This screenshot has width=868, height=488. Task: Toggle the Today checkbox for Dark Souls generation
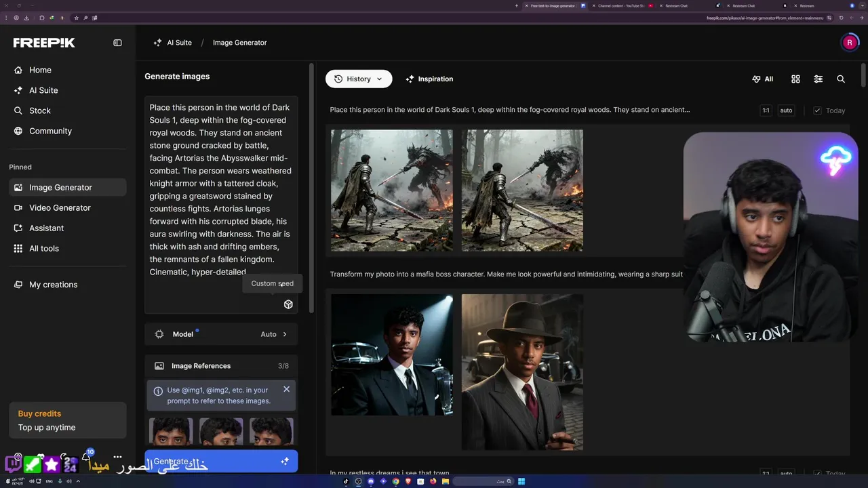point(817,110)
